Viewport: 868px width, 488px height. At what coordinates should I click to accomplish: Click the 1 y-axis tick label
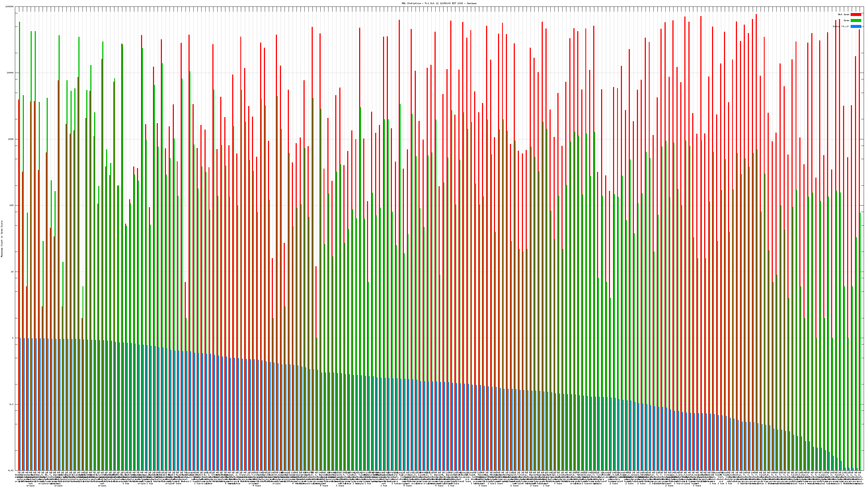pos(13,338)
